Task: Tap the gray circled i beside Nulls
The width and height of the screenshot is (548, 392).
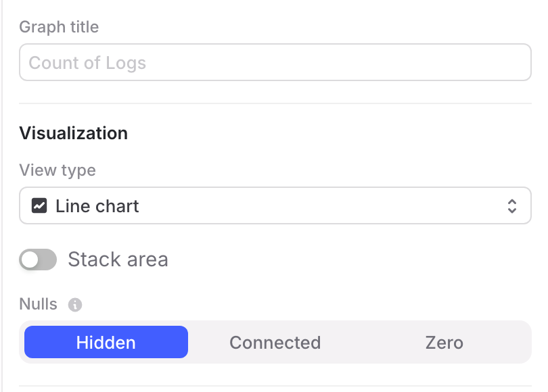Action: pos(76,304)
